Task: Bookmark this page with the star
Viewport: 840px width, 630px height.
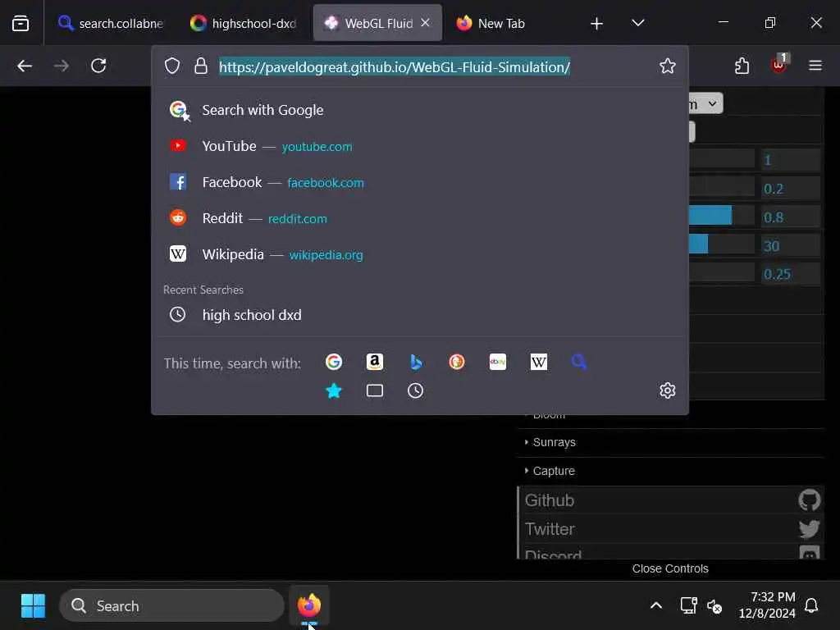Action: pos(668,66)
